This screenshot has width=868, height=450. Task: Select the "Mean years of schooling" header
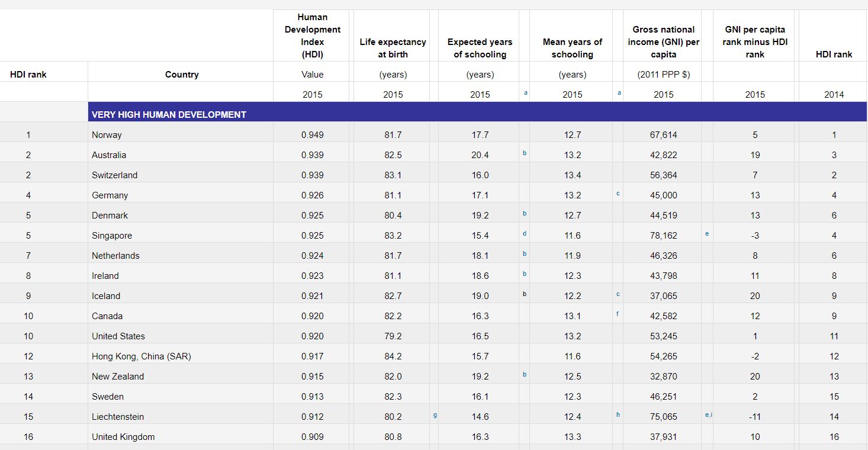click(572, 48)
